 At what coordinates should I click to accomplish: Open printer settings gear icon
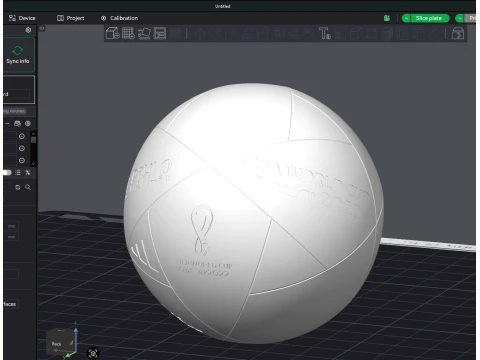[x=28, y=30]
